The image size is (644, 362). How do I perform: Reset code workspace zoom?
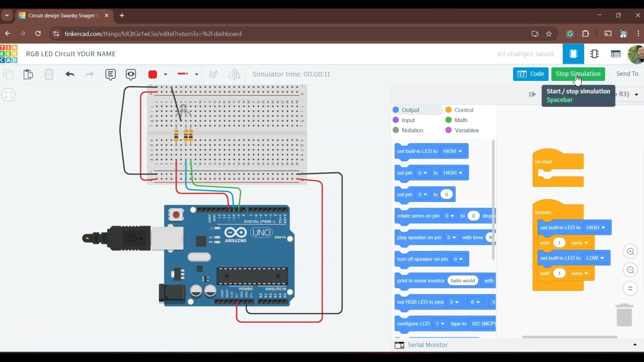click(630, 289)
